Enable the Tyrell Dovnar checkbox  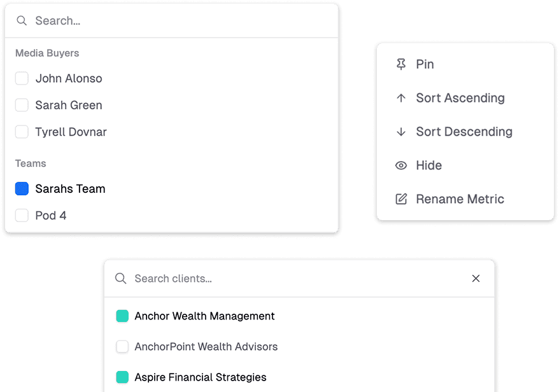click(x=22, y=132)
